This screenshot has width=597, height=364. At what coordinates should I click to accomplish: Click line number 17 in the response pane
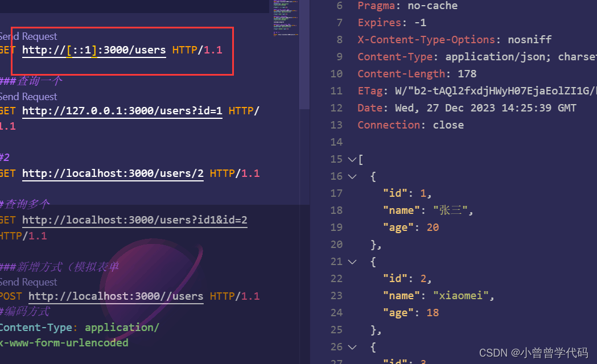click(x=336, y=193)
